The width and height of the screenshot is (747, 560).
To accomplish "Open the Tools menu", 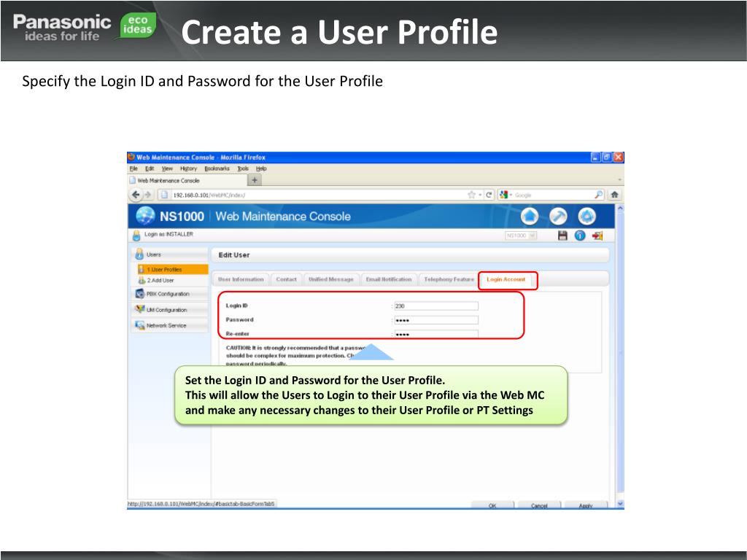I will (243, 168).
